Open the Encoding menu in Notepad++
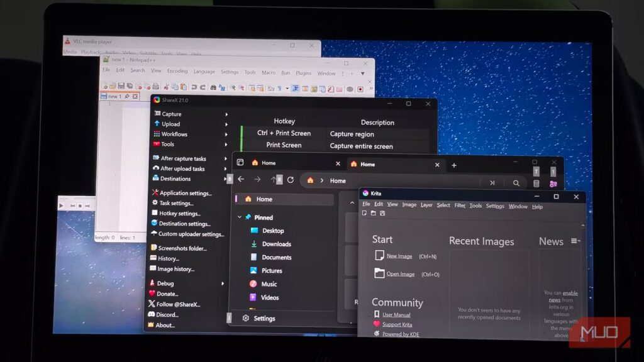This screenshot has height=362, width=644. click(x=177, y=71)
